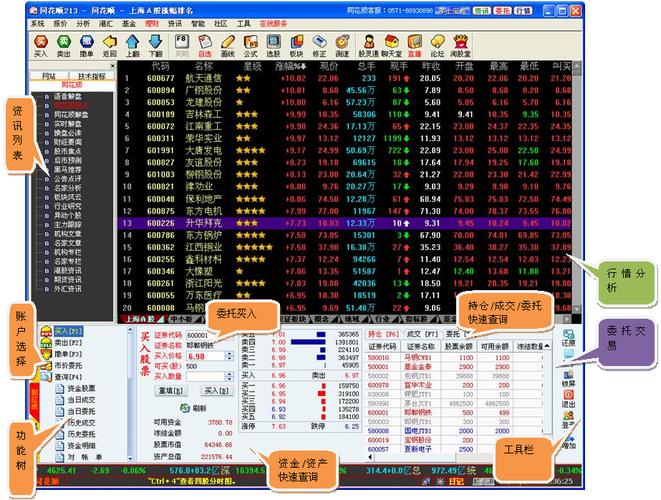661x500 pixels.
Task: Open the 聊天室 chat room house icon
Action: pyautogui.click(x=392, y=46)
